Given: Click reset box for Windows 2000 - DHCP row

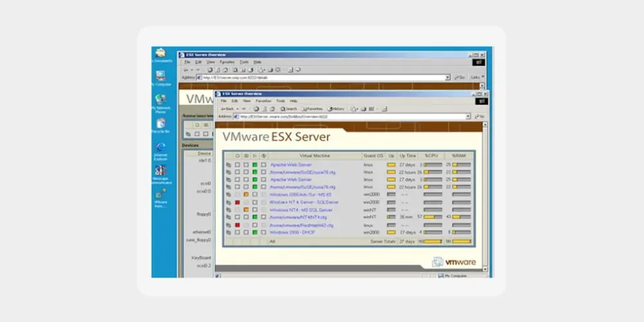Looking at the screenshot, I should pyautogui.click(x=263, y=232).
